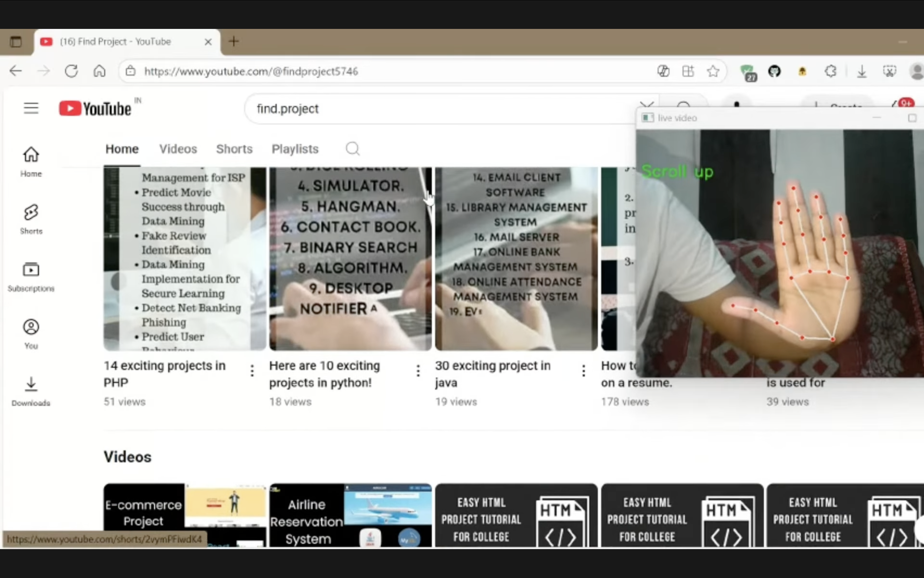The width and height of the screenshot is (924, 578).
Task: Open a new browser tab
Action: pyautogui.click(x=234, y=41)
